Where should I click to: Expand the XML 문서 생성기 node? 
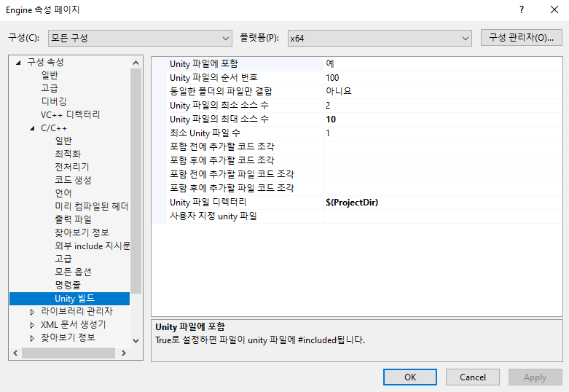32,325
